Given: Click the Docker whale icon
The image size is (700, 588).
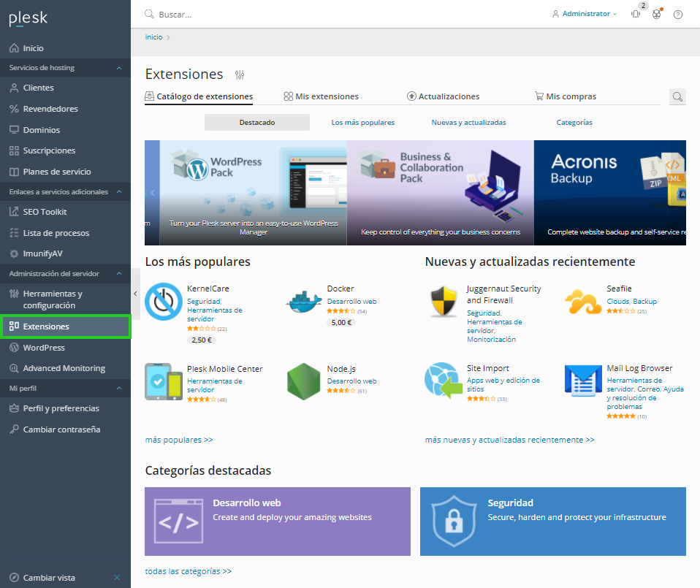Looking at the screenshot, I should coord(303,302).
